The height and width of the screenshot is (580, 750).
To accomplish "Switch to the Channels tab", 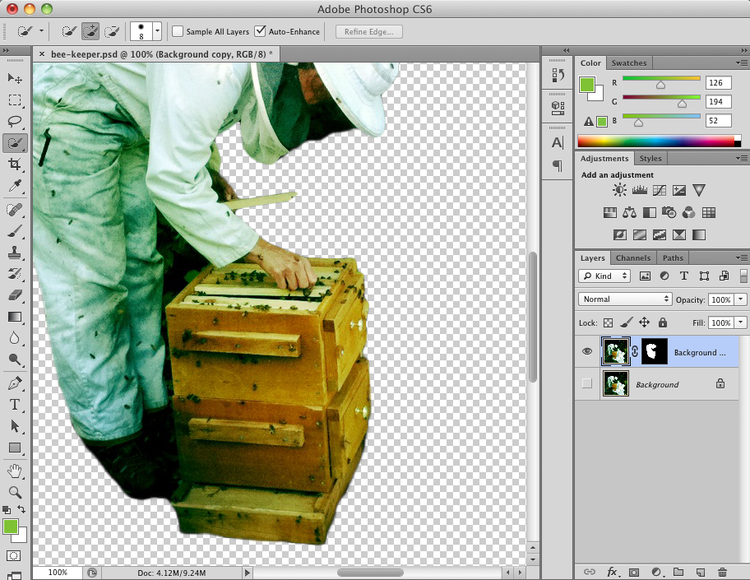I will 632,258.
